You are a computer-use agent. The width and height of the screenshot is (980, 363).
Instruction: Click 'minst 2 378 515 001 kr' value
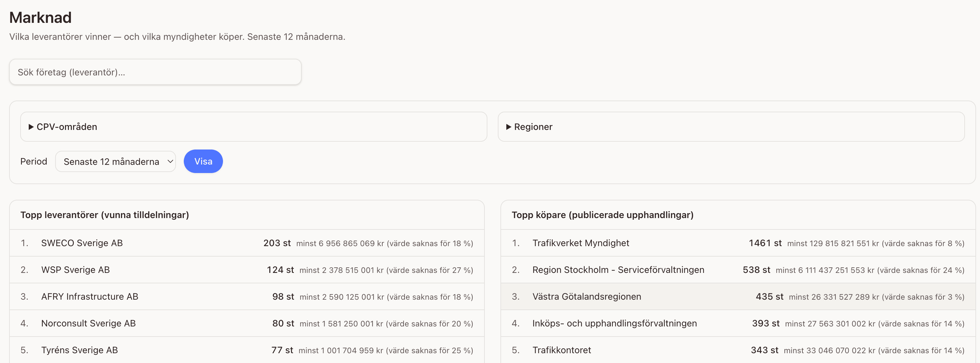coord(341,270)
